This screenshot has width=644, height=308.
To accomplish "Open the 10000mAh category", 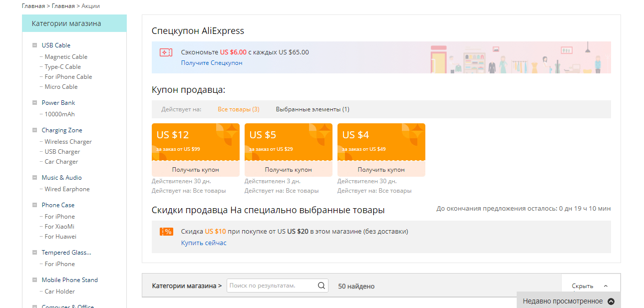I will [x=60, y=114].
